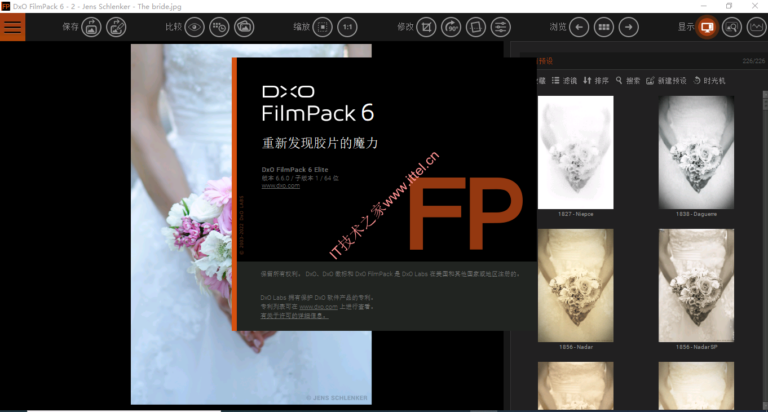Image resolution: width=768 pixels, height=412 pixels.
Task: Select the 1856 - Nadar SP preset thumbnail
Action: click(696, 285)
